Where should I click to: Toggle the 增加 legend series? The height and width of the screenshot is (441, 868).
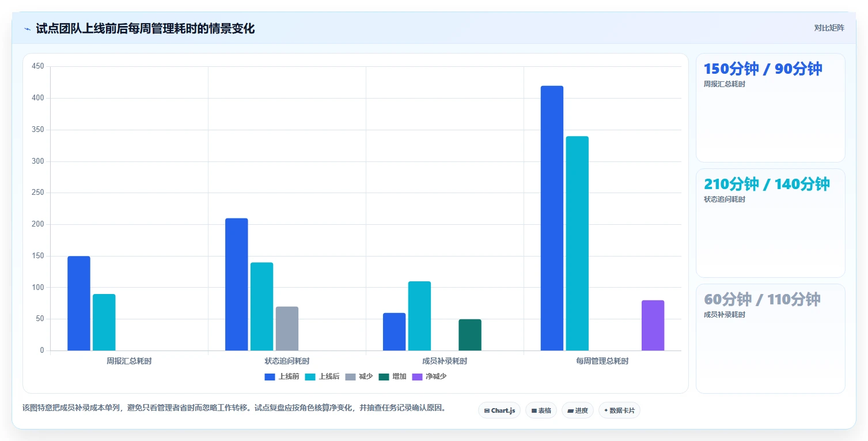pyautogui.click(x=392, y=376)
